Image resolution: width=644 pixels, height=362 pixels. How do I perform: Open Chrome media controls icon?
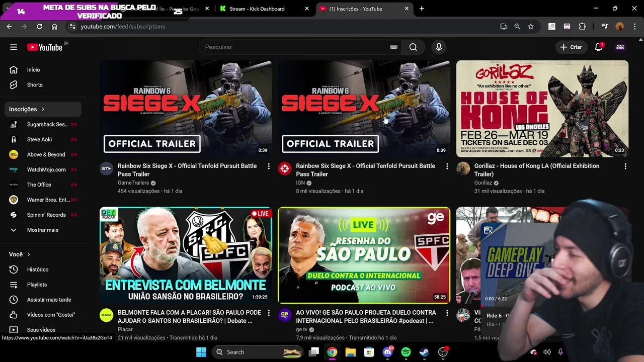[605, 27]
